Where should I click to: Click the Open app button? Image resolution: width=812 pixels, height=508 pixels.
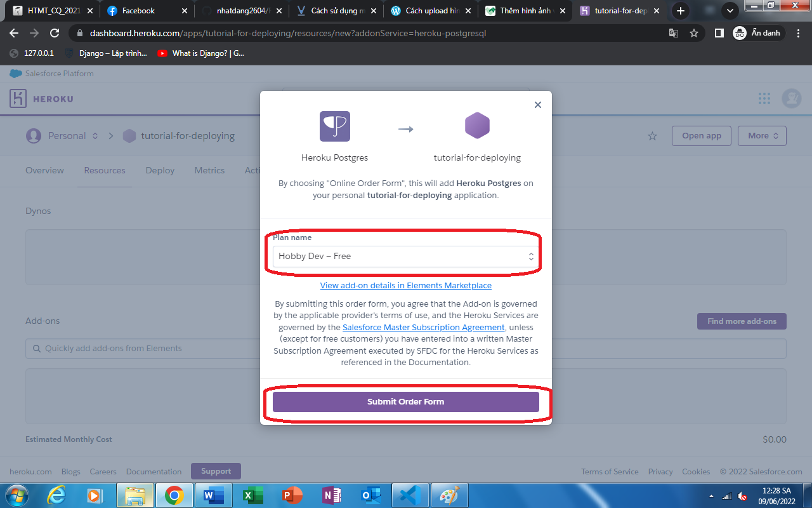tap(702, 136)
